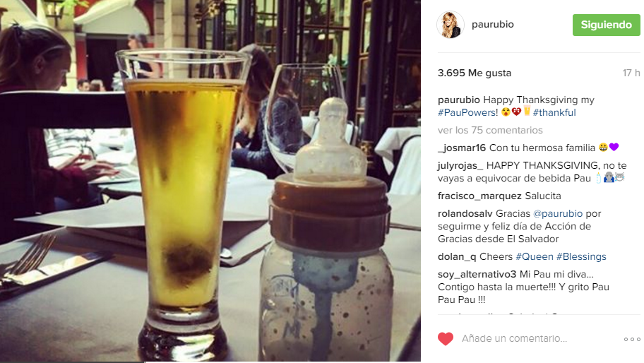Click the #Queen hashtag
Screen dimensions: 644x363
tap(535, 256)
